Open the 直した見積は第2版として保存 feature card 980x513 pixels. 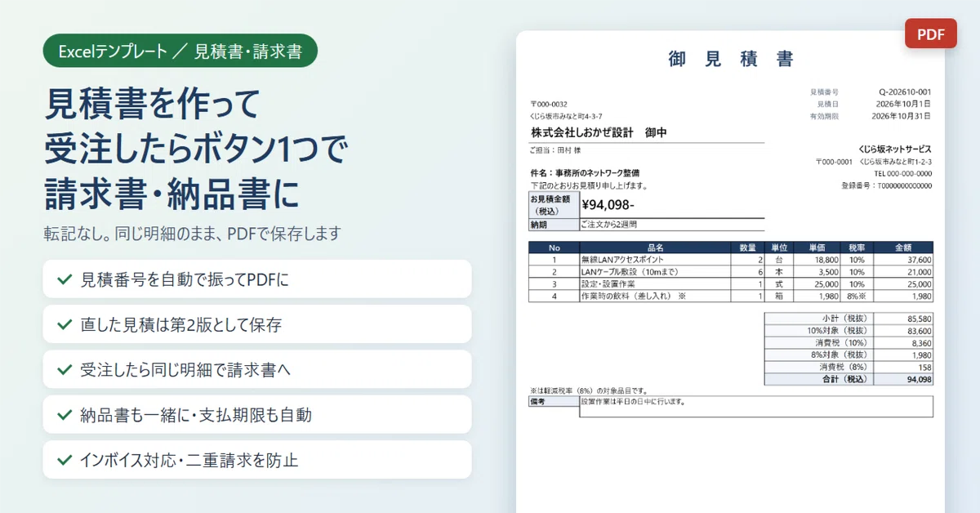(x=257, y=324)
